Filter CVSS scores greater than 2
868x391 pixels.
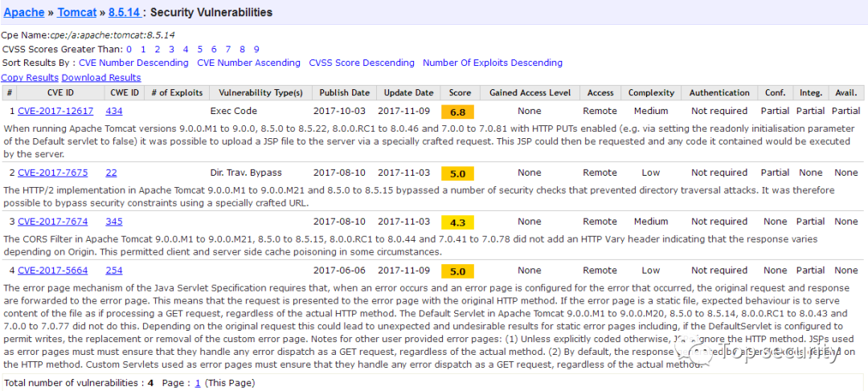click(x=158, y=49)
